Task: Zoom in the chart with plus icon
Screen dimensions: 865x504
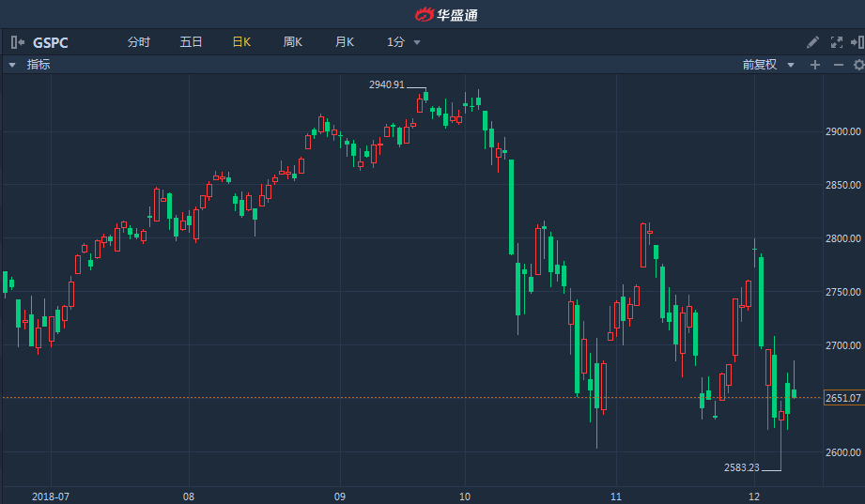Action: (815, 65)
